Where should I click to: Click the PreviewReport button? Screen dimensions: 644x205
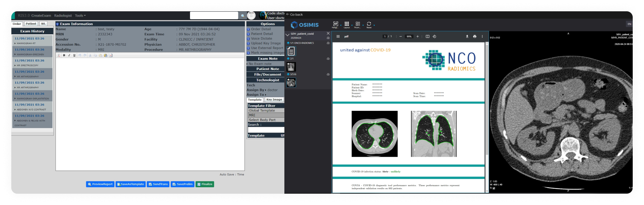pos(100,184)
